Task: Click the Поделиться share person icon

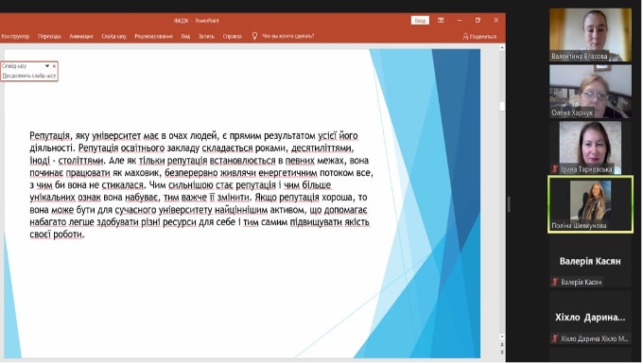Action: (x=465, y=37)
